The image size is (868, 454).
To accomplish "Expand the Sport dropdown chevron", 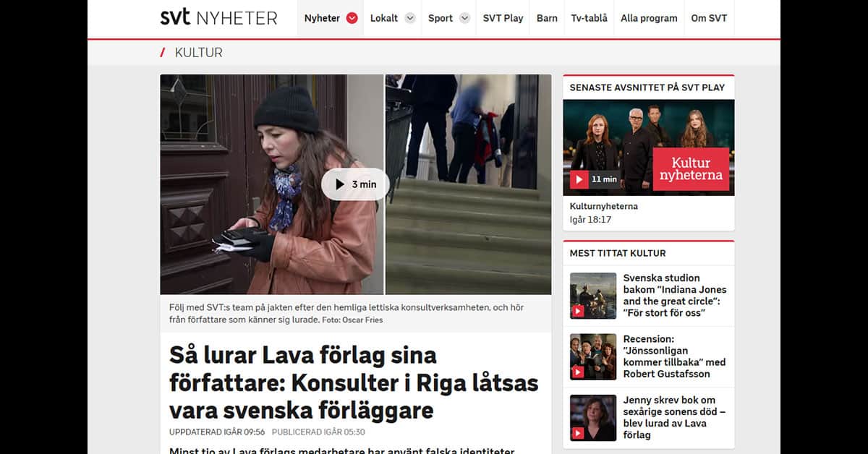I will tap(465, 18).
